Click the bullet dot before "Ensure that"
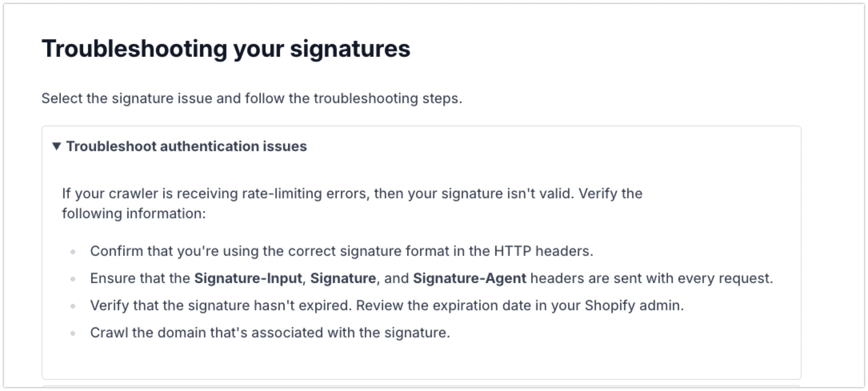This screenshot has height=391, width=868. 73,279
